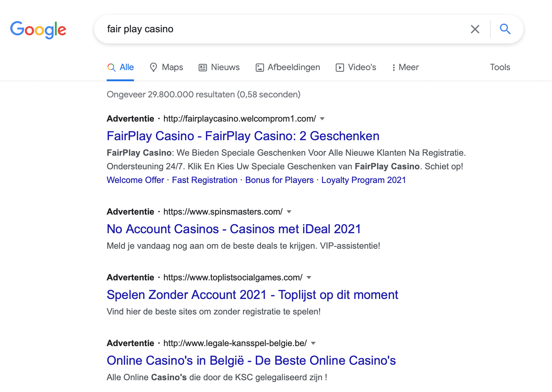Image resolution: width=552 pixels, height=392 pixels.
Task: Expand dropdown arrow next to legale-kansspel-belgie.be
Action: [313, 343]
